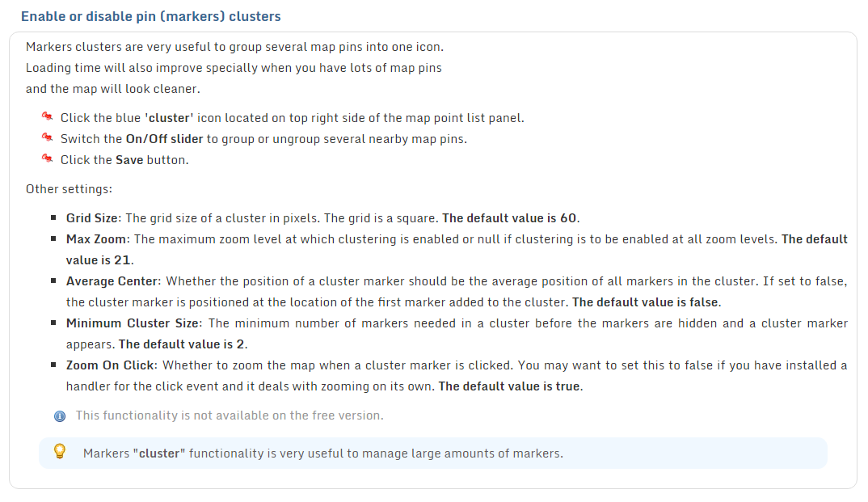Click the square bullet before Average Center
The height and width of the screenshot is (502, 868).
point(53,281)
